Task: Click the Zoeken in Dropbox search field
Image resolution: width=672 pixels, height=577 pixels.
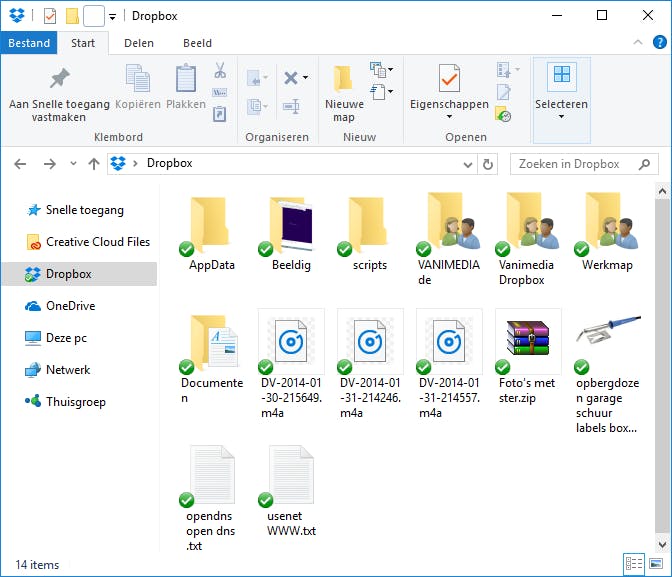Action: coord(584,164)
